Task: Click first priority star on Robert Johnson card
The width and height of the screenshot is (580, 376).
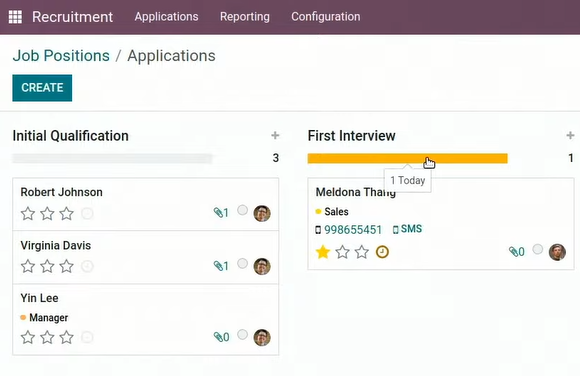Action: 28,214
